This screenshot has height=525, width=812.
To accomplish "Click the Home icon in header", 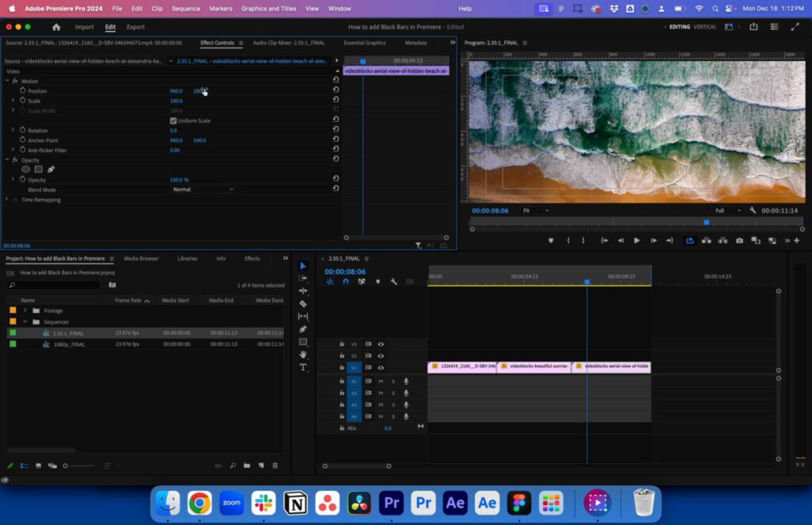I will [x=56, y=27].
